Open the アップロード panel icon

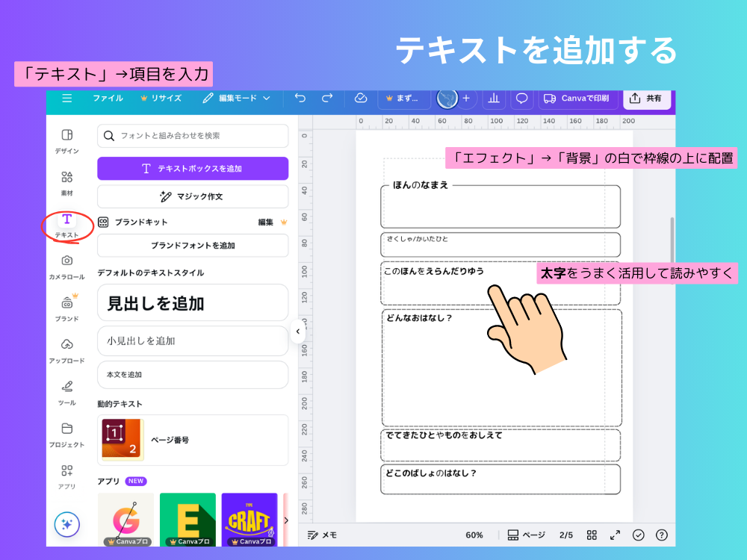[67, 346]
